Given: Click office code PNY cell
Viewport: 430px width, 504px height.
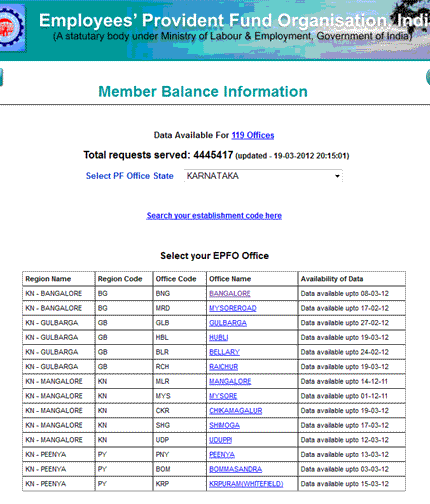Looking at the screenshot, I should pos(180,455).
